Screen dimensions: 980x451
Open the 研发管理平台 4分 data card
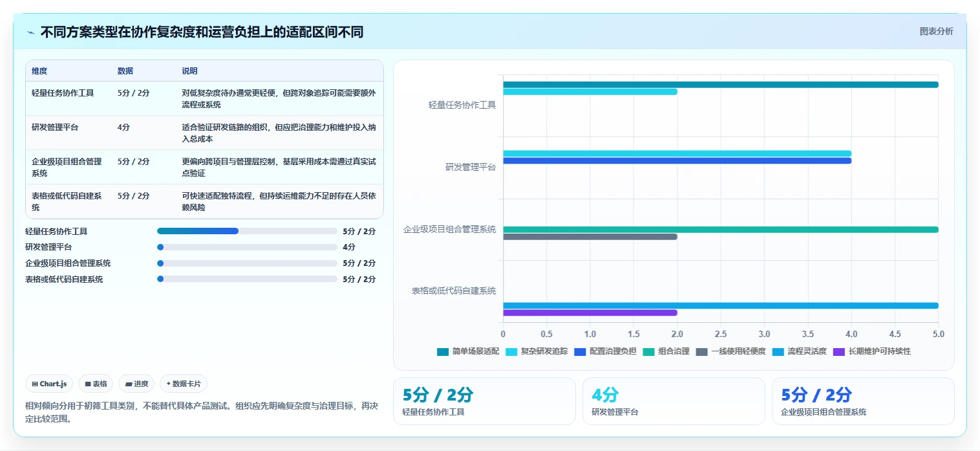tap(674, 401)
